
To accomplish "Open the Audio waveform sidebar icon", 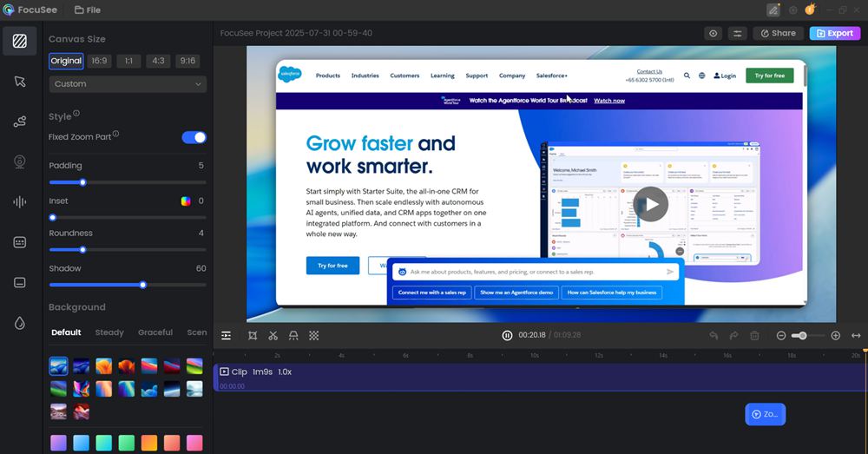I will pyautogui.click(x=20, y=202).
